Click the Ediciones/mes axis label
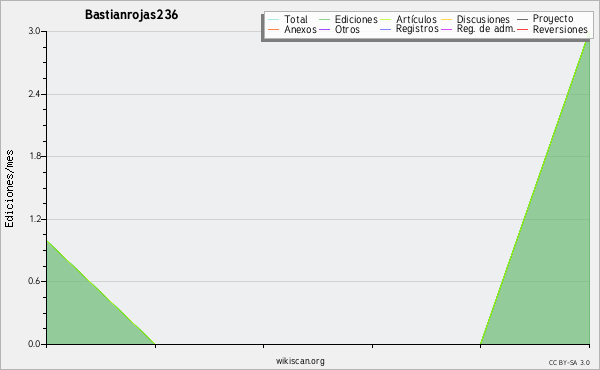The image size is (600, 370). point(9,189)
